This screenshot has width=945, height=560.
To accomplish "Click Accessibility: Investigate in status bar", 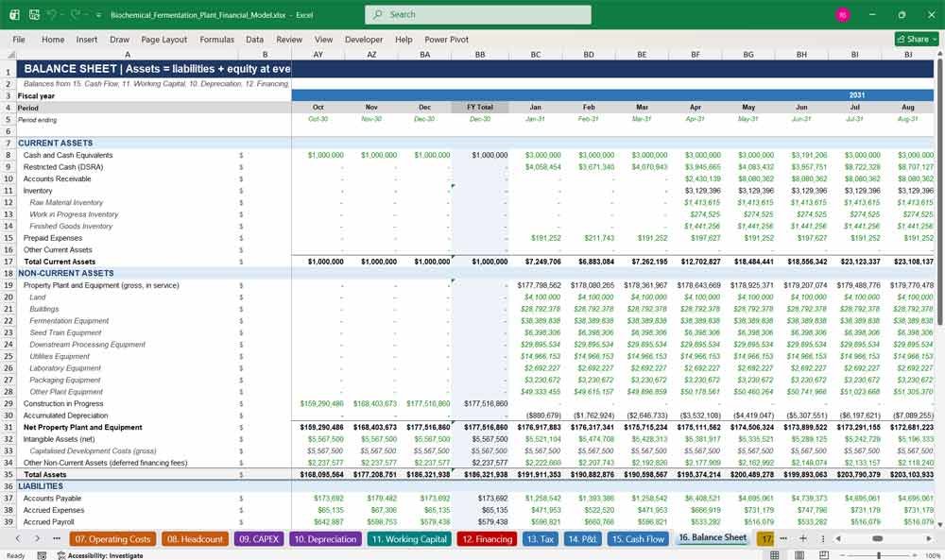I will pyautogui.click(x=100, y=555).
